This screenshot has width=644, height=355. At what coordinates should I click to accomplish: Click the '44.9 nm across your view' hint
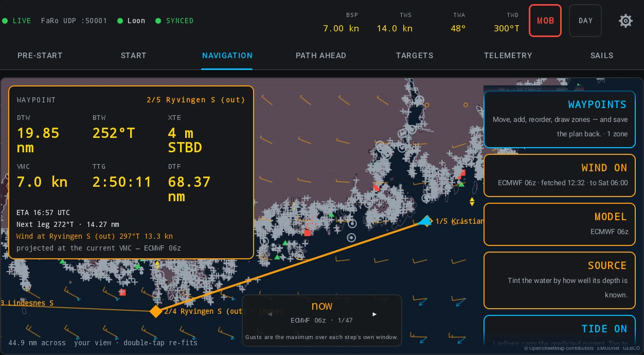coord(103,343)
